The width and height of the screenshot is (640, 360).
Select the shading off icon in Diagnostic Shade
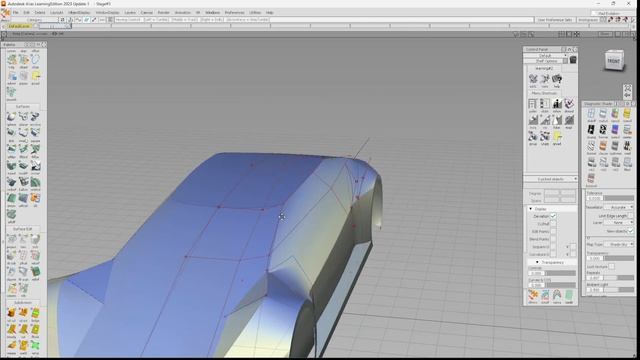(x=591, y=114)
